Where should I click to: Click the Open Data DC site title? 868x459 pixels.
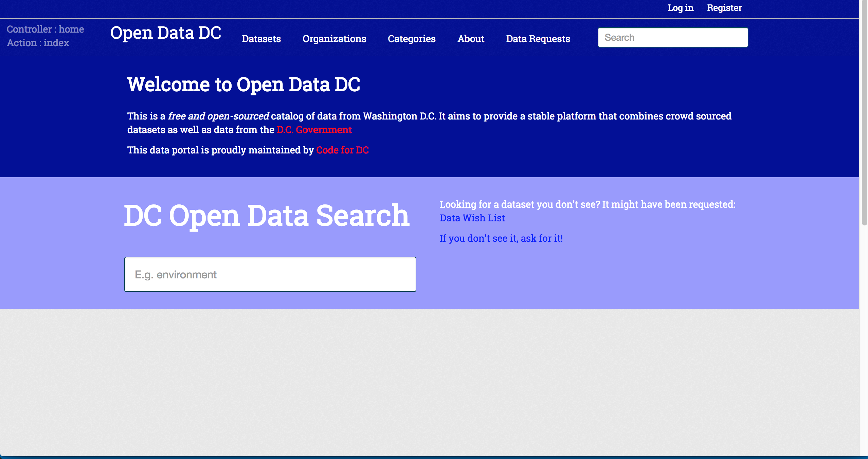[166, 33]
